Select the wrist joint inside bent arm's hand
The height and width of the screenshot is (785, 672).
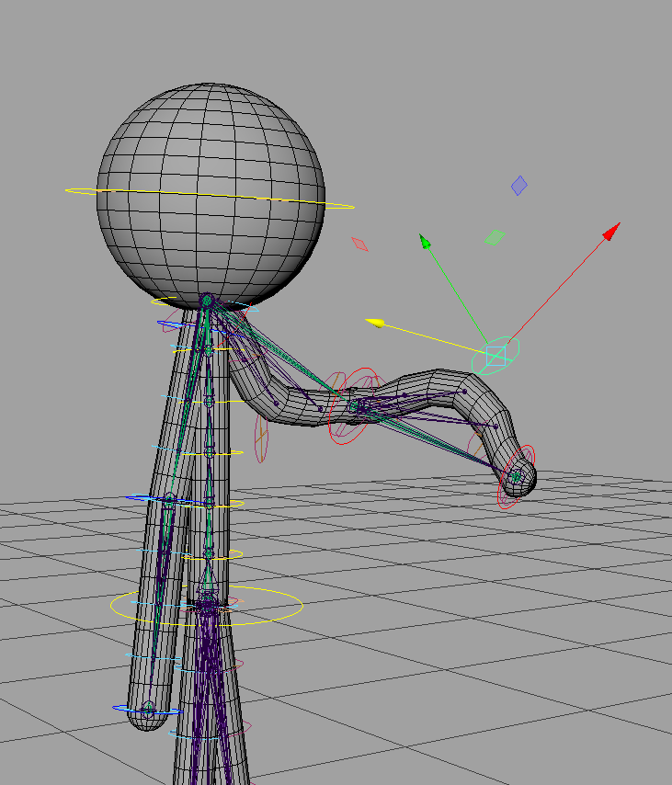click(x=516, y=477)
